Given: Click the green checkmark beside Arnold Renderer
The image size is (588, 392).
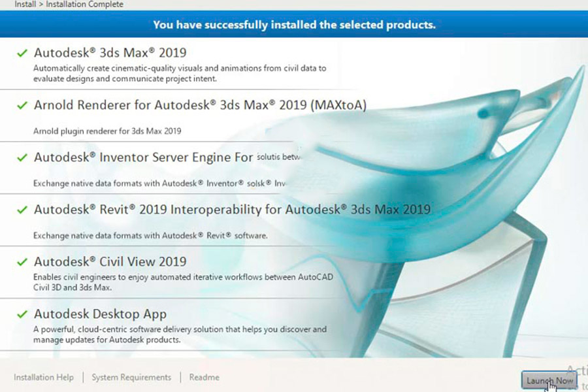Looking at the screenshot, I should pyautogui.click(x=22, y=105).
